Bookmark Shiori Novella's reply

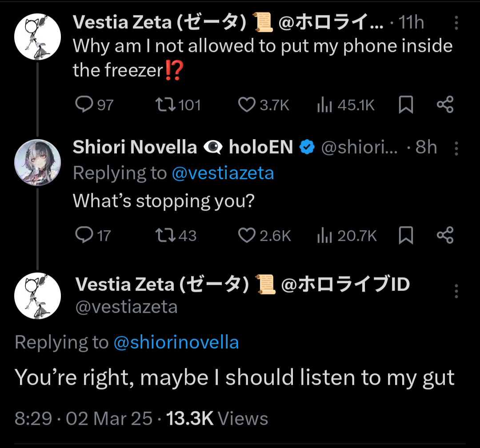(406, 236)
